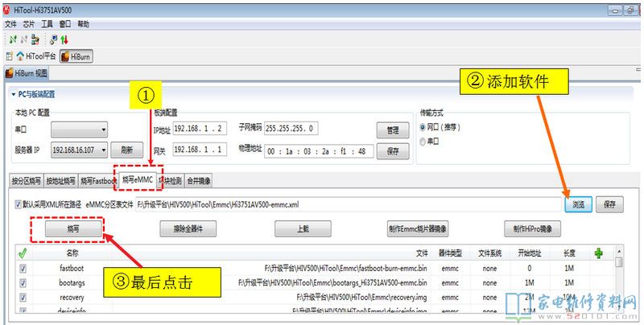This screenshot has width=644, height=325.
Task: Switch to the 按地址烧写 tab
Action: pyautogui.click(x=60, y=181)
